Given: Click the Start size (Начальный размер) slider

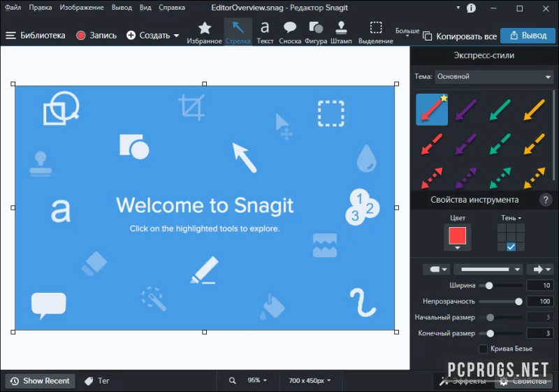Looking at the screenshot, I should click(x=500, y=317).
